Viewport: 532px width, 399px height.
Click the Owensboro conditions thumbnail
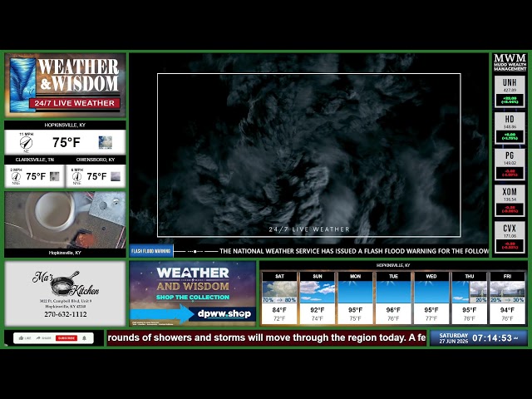click(116, 176)
